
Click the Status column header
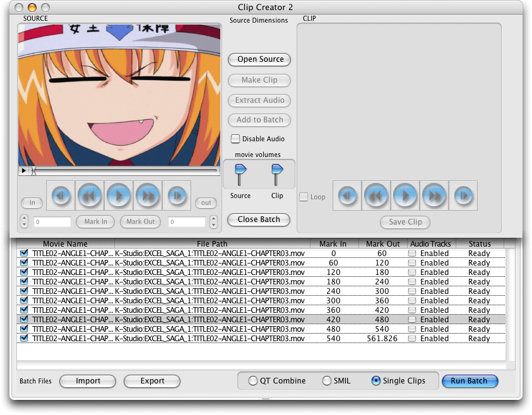pos(480,243)
